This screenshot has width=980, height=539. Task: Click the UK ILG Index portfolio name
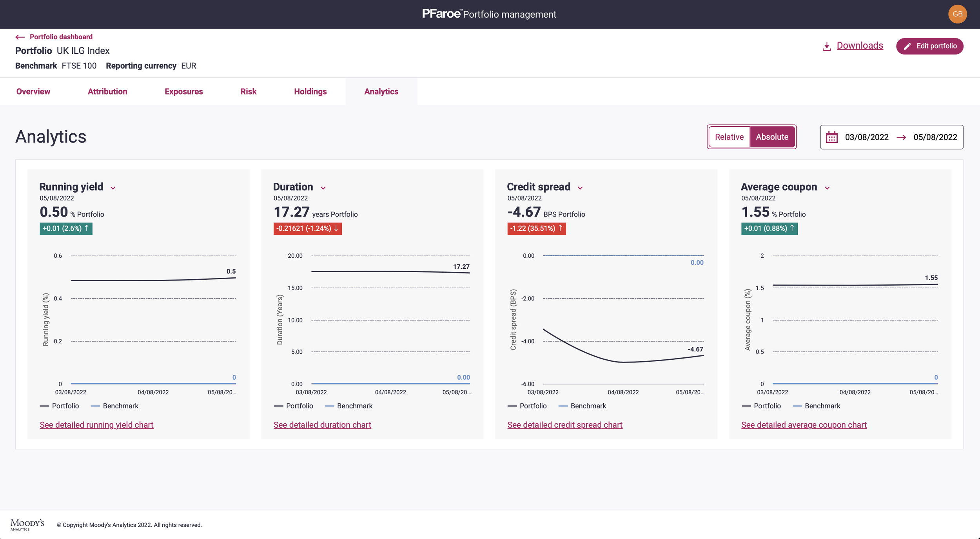click(x=83, y=51)
